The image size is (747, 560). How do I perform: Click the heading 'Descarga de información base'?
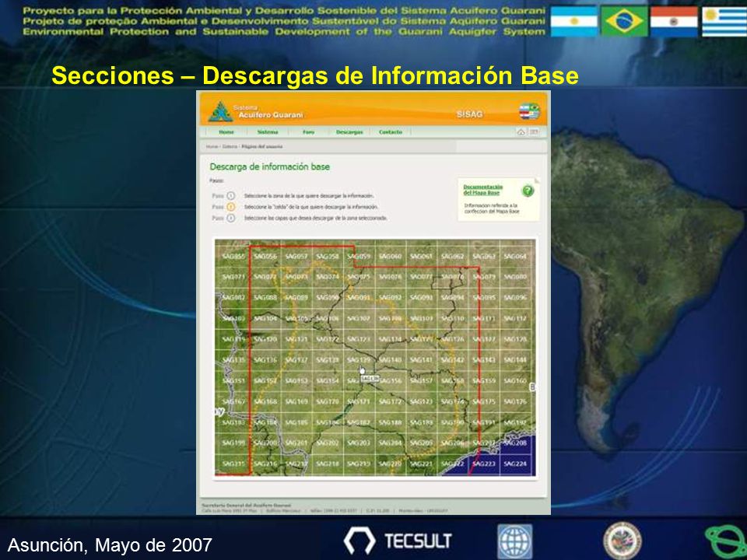[270, 166]
